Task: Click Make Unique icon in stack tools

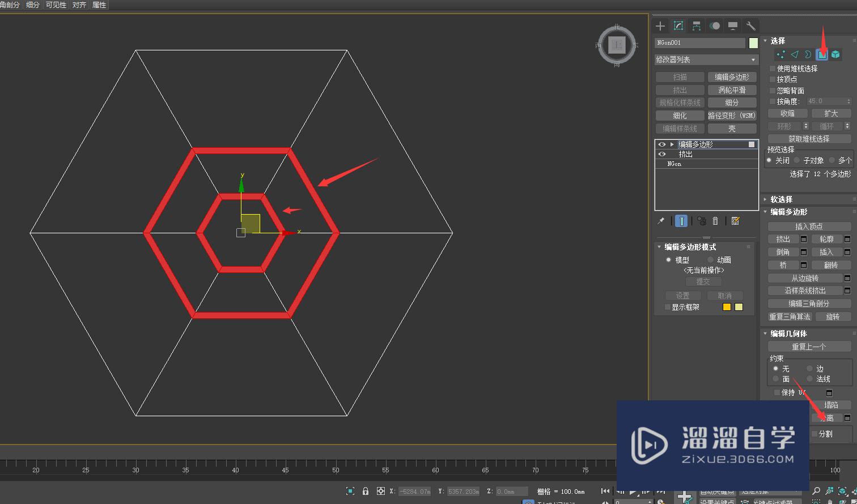Action: point(702,221)
